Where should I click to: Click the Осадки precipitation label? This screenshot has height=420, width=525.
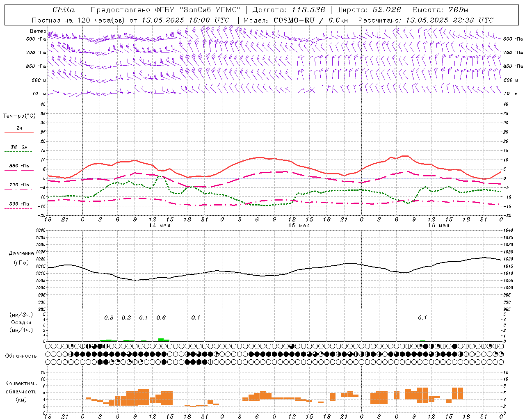pos(21,322)
